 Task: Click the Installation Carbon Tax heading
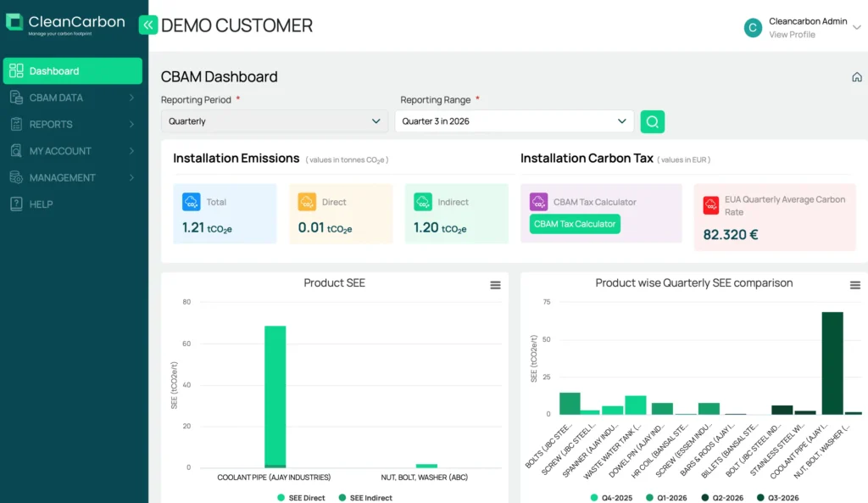point(587,159)
